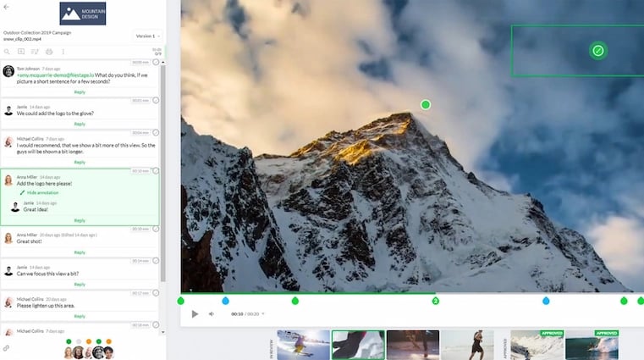Check off Jamie's glove logo comment
This screenshot has width=644, height=360.
[x=156, y=100]
